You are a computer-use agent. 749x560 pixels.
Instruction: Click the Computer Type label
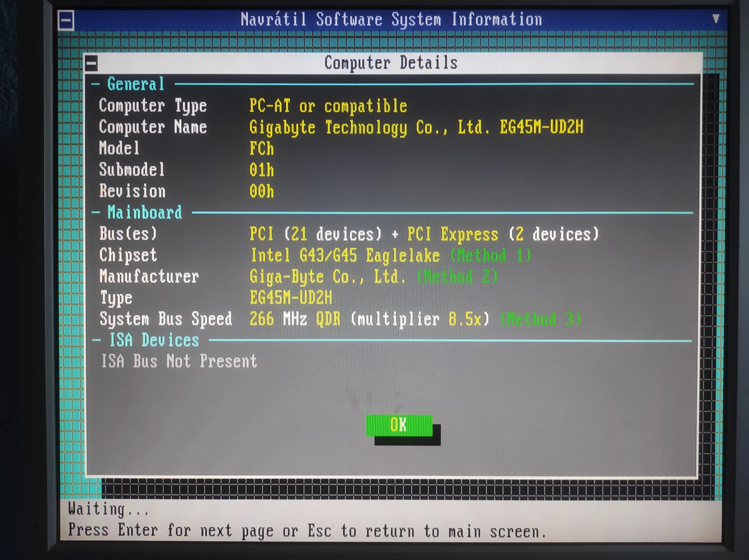[x=153, y=106]
